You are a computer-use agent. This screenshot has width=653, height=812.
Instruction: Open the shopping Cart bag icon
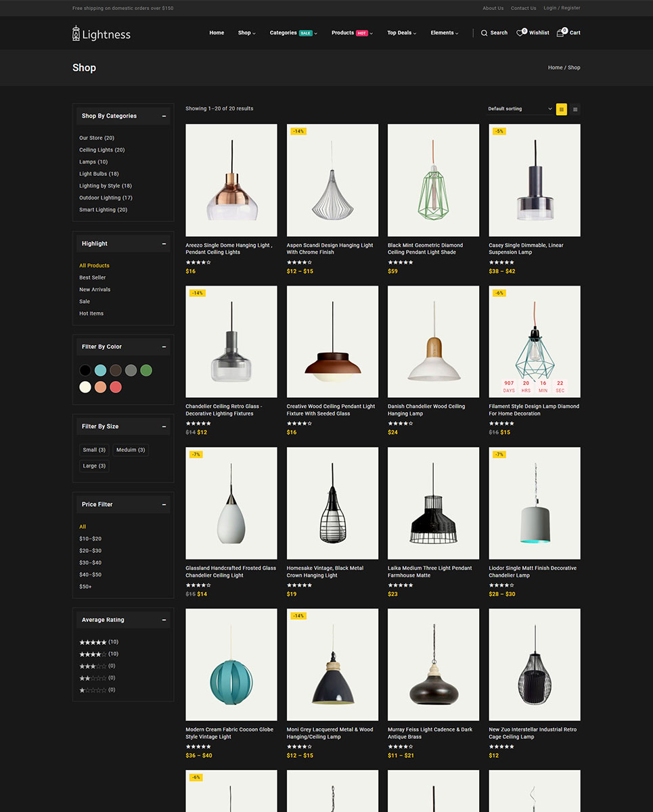[x=560, y=33]
